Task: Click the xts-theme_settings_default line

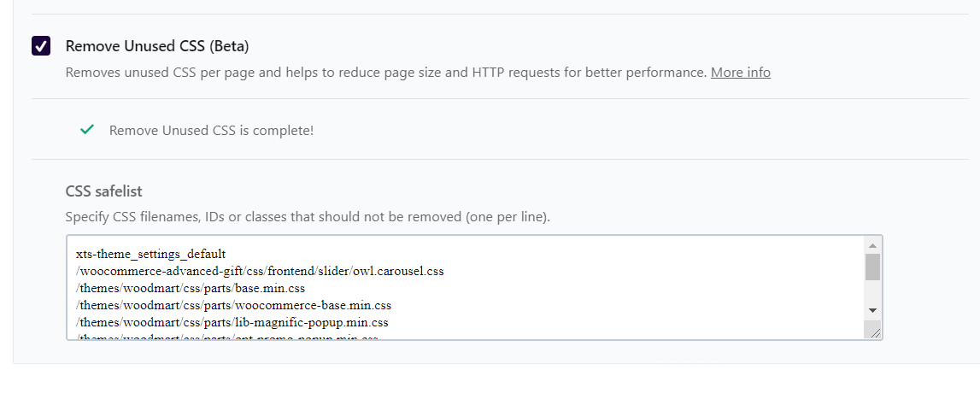Action: (150, 255)
